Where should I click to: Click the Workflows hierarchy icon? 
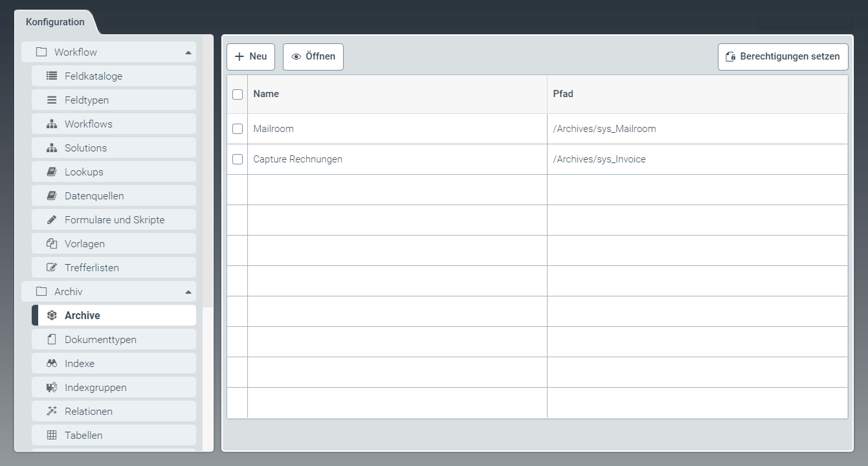[x=52, y=124]
